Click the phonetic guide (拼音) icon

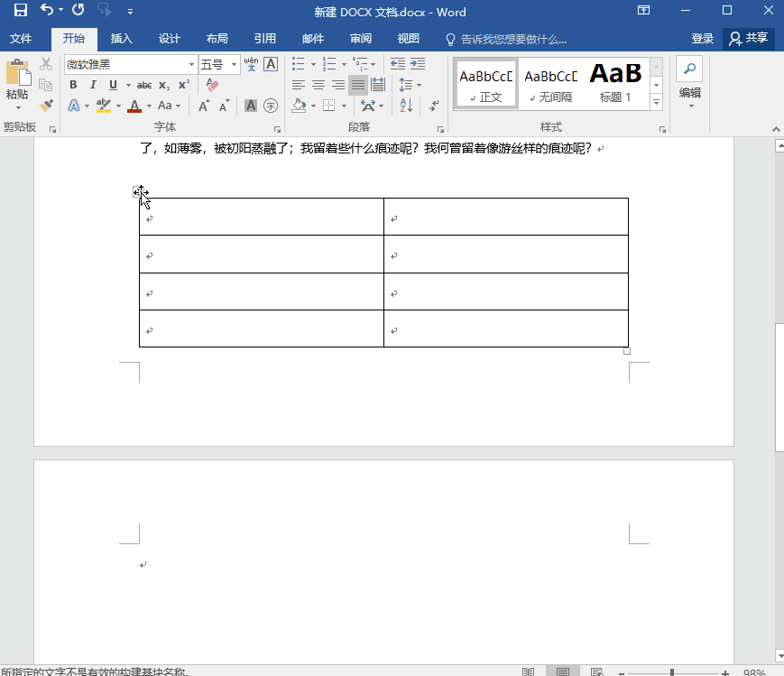[250, 64]
